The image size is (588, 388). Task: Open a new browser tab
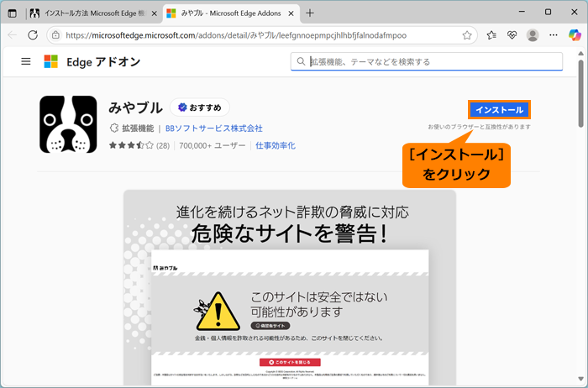point(309,13)
